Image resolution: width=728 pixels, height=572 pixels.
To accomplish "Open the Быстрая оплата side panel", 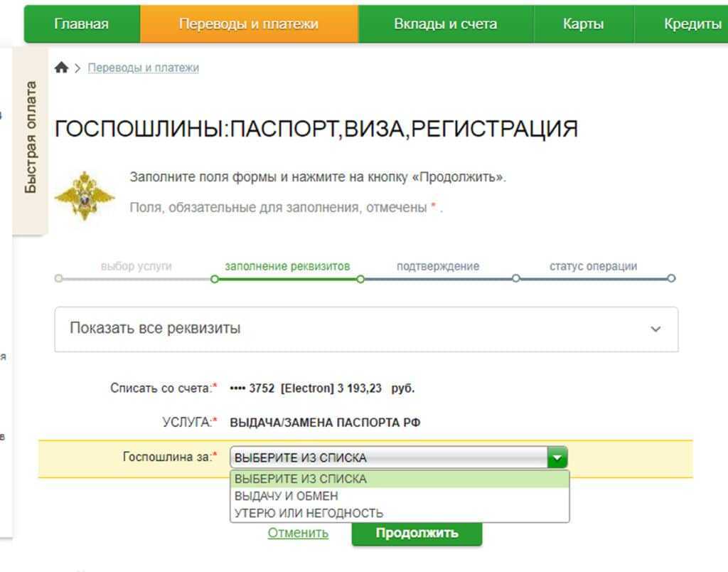I will pos(31,137).
